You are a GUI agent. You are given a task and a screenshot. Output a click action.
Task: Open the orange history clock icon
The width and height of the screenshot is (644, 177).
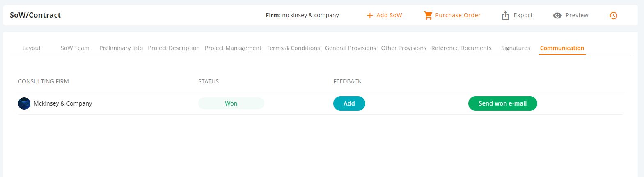[613, 16]
